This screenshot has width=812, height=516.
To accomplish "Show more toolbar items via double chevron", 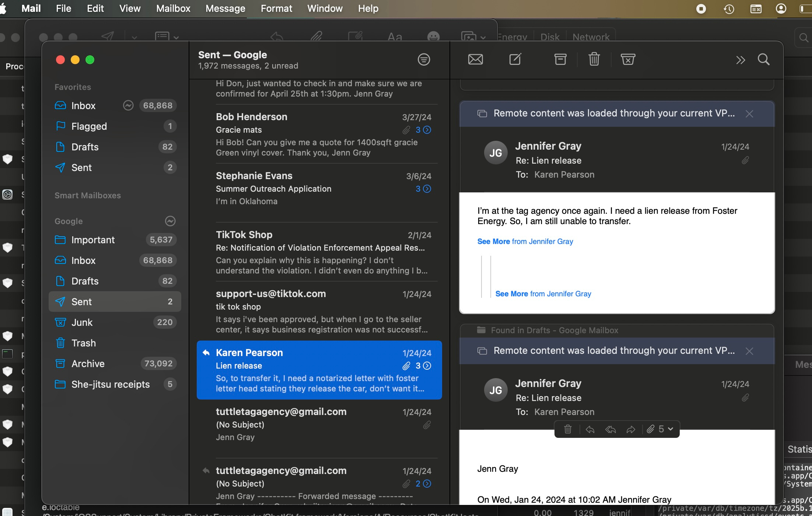I will 741,60.
